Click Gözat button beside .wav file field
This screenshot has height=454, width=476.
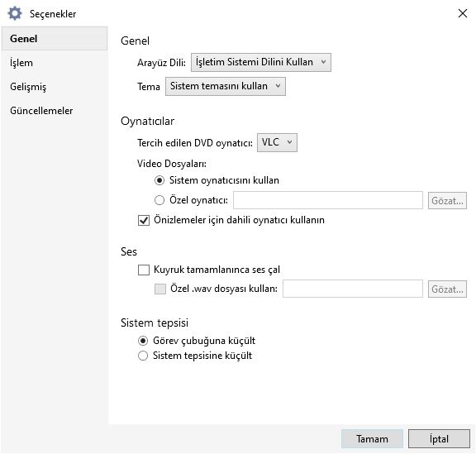[x=447, y=289]
